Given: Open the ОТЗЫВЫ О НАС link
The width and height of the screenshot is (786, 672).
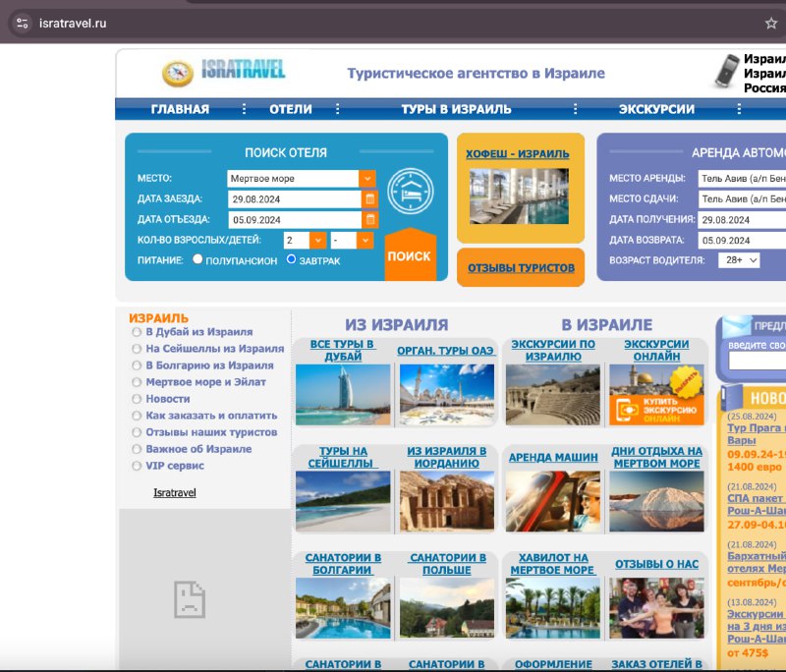Looking at the screenshot, I should (x=656, y=564).
